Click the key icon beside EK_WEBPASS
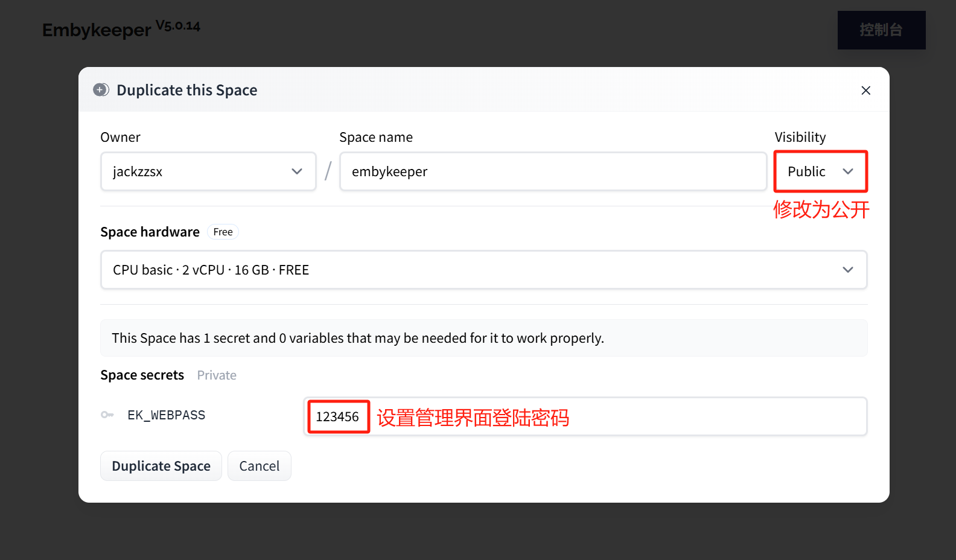This screenshot has height=560, width=956. coord(107,415)
